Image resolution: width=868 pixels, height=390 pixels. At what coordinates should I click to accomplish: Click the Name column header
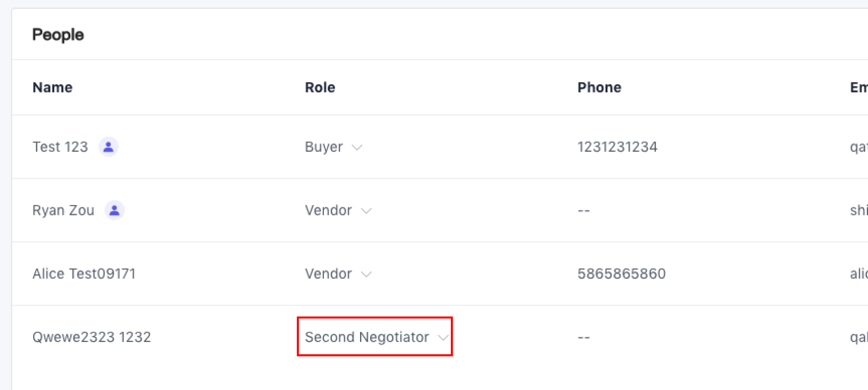point(53,87)
